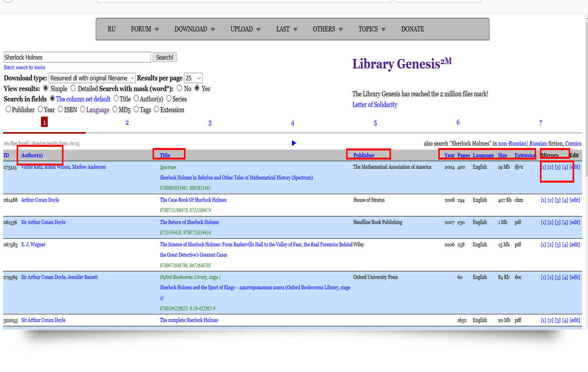The image size is (588, 372).
Task: Expand the DOWNLOAD menu
Action: tap(195, 29)
